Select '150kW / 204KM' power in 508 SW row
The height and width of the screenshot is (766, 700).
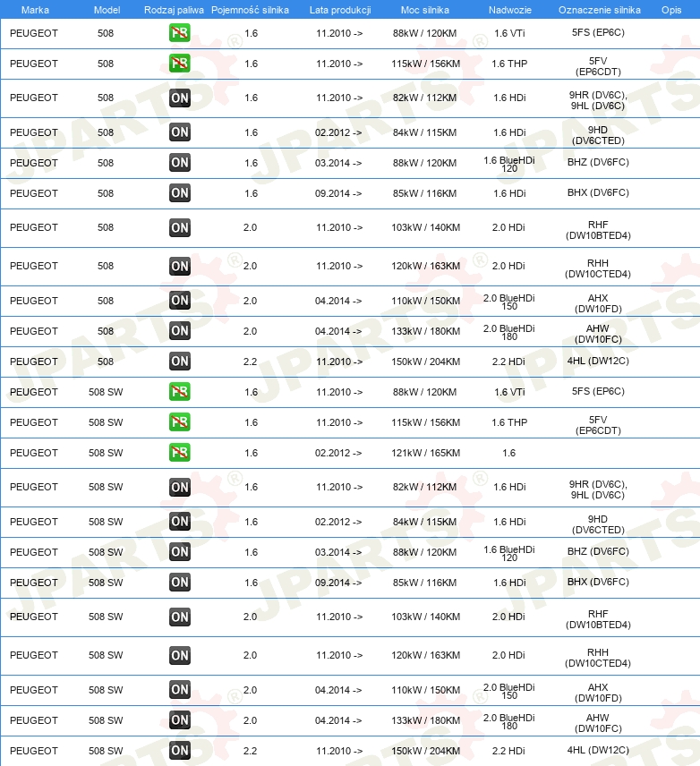[425, 751]
